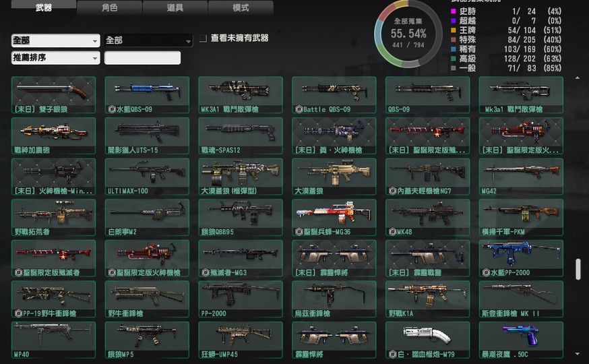Choose the 野戰K1A weapon thumbnail
The height and width of the screenshot is (364, 589).
(427, 299)
